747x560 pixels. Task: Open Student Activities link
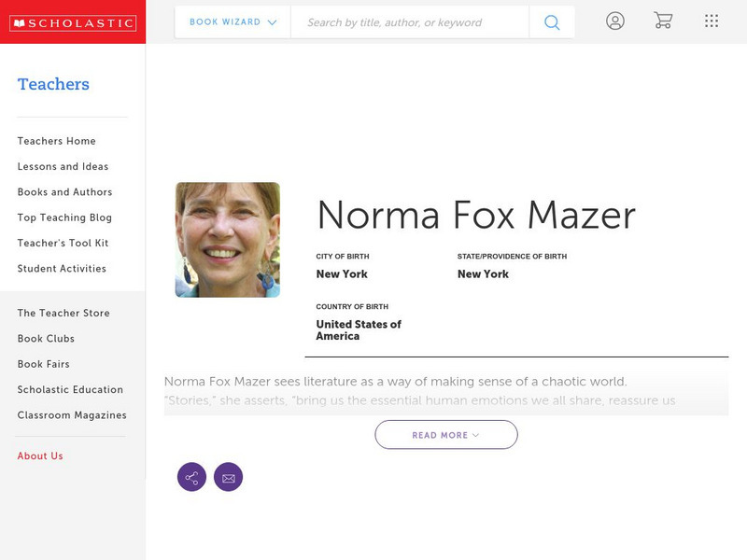[x=61, y=268]
